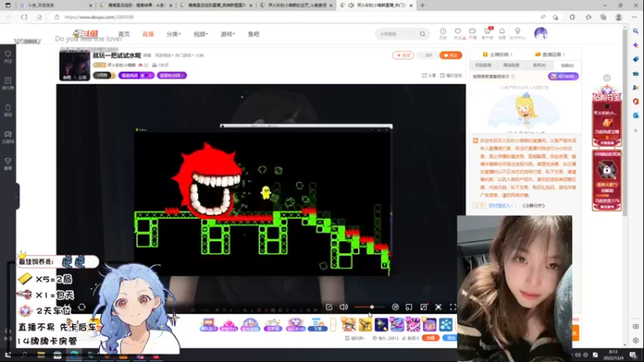The height and width of the screenshot is (362, 644).
Task: Expand the gift bar up-arrow toggle
Action: tap(333, 325)
